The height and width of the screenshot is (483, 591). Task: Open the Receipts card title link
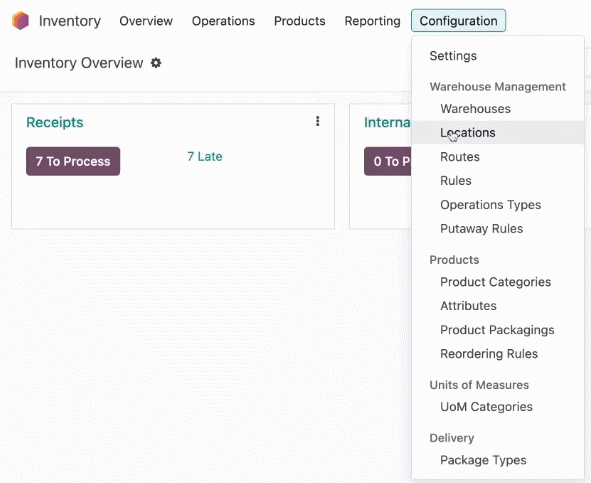point(55,122)
